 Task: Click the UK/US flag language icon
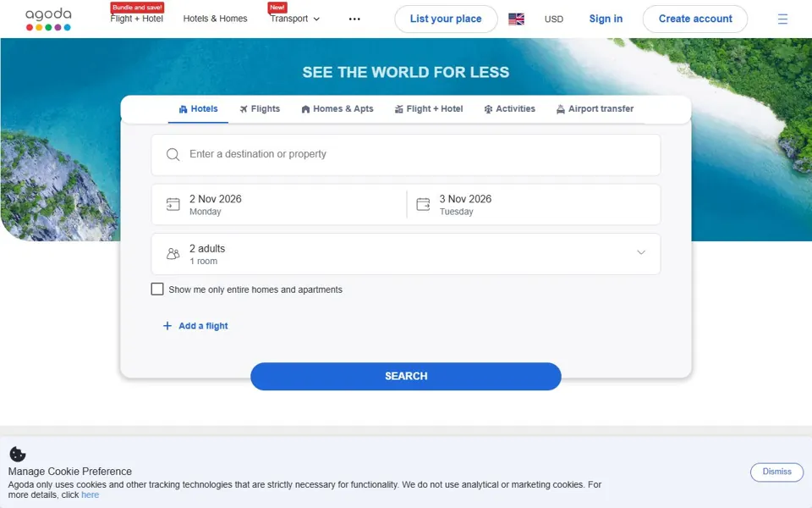(x=516, y=19)
